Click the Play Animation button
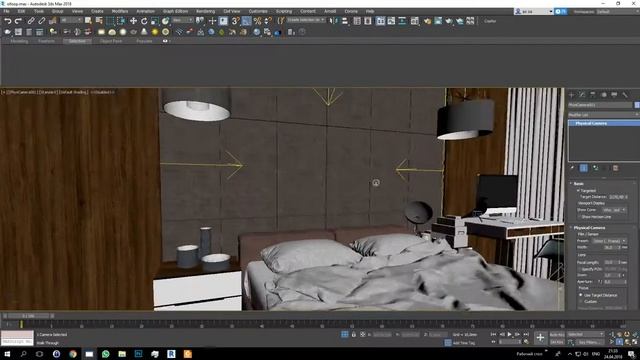The image size is (640, 360). pos(509,334)
